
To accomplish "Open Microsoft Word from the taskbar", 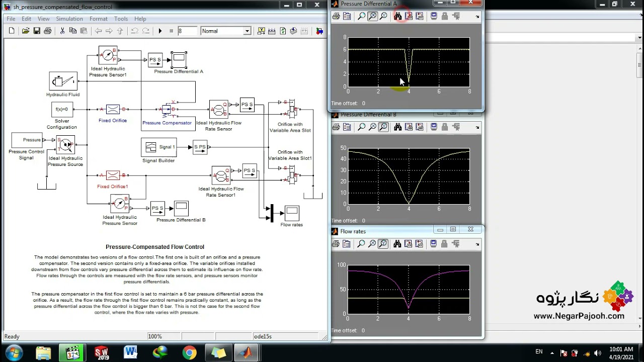I will click(131, 353).
